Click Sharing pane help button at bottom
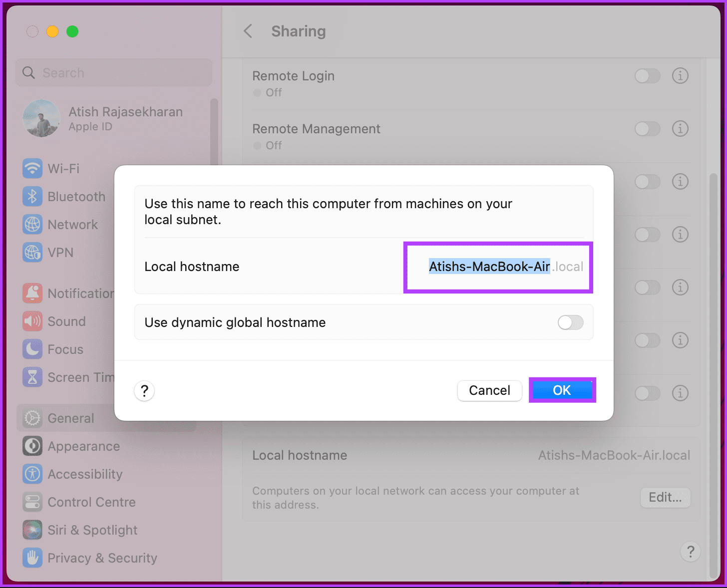 691,552
